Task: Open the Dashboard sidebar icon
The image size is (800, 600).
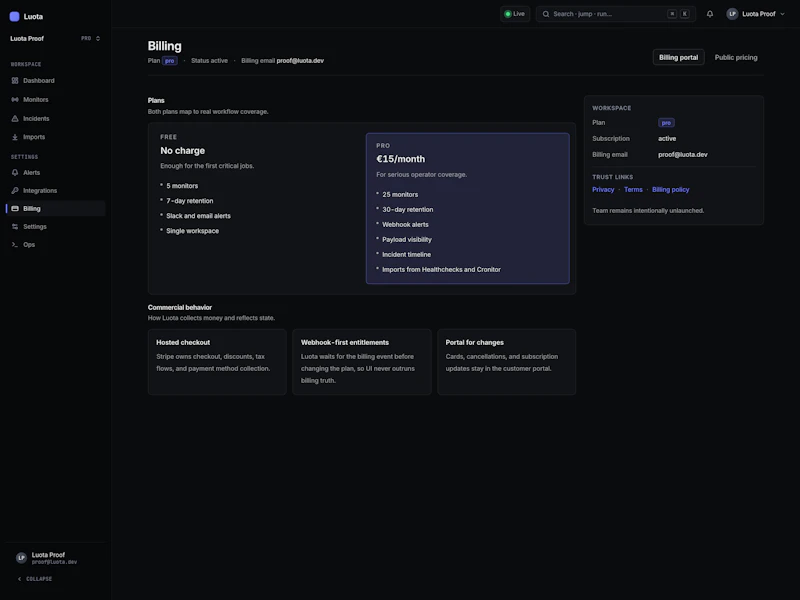Action: point(15,81)
